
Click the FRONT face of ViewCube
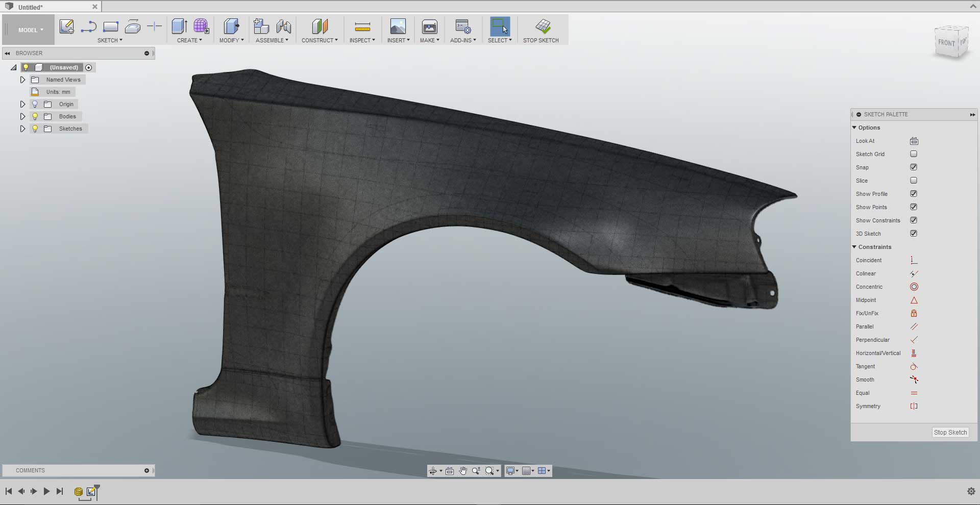coord(946,43)
